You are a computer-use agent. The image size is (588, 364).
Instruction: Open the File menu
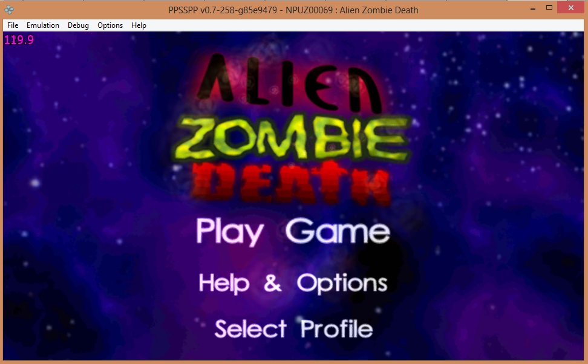13,25
